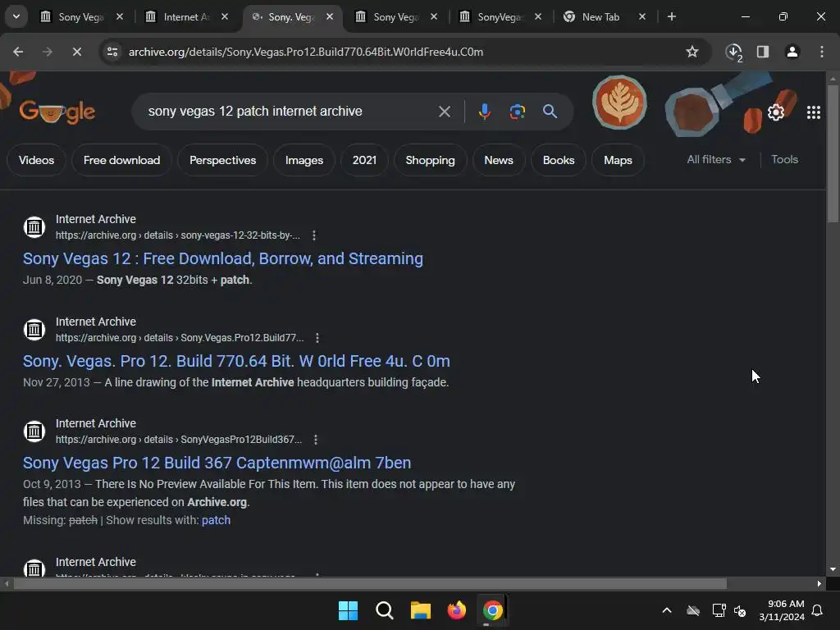Focus the Google search input field
Screen dimensions: 840x630
[x=290, y=112]
